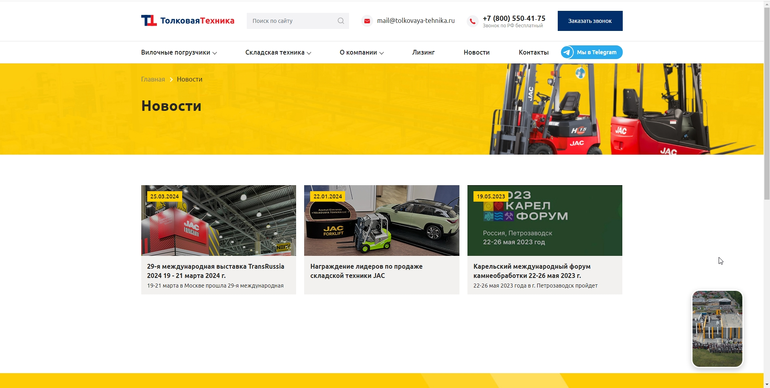Open the mail@tolkovaya-tehnika.ru email link

click(x=415, y=21)
